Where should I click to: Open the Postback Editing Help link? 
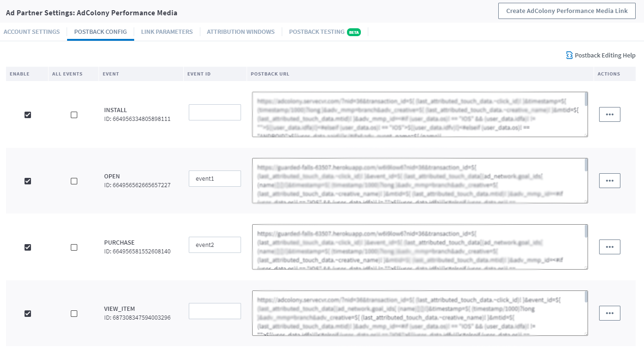coord(601,55)
